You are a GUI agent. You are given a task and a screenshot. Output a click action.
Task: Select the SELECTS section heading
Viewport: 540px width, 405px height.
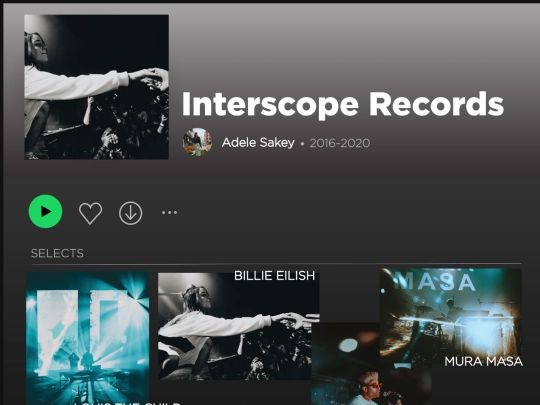pyautogui.click(x=57, y=253)
